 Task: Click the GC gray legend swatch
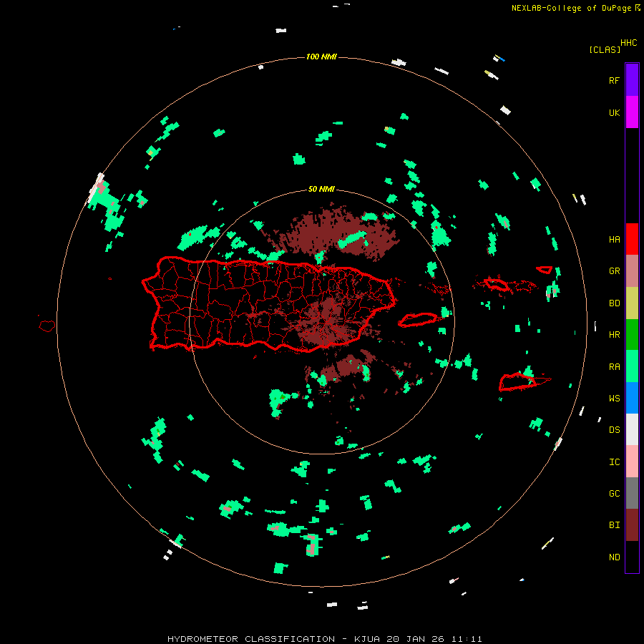(x=632, y=493)
